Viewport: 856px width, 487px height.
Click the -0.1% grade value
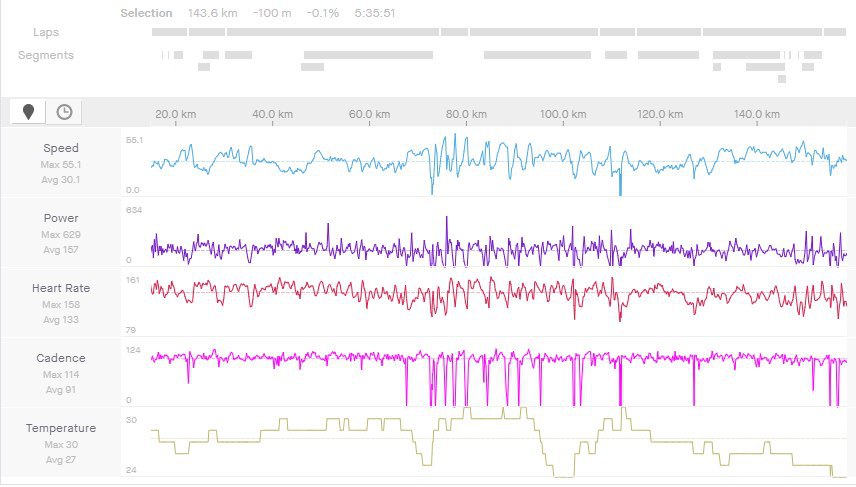(323, 13)
